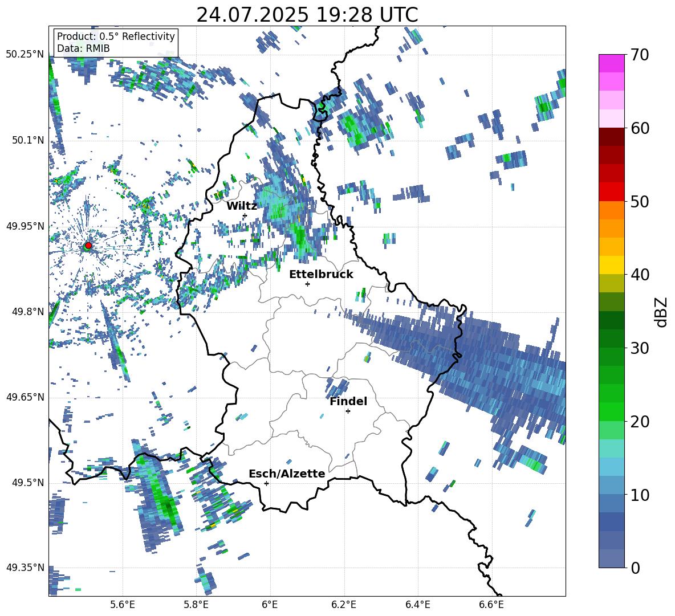Click the 49.35°N latitude label
This screenshot has height=616, width=675.
tap(25, 568)
